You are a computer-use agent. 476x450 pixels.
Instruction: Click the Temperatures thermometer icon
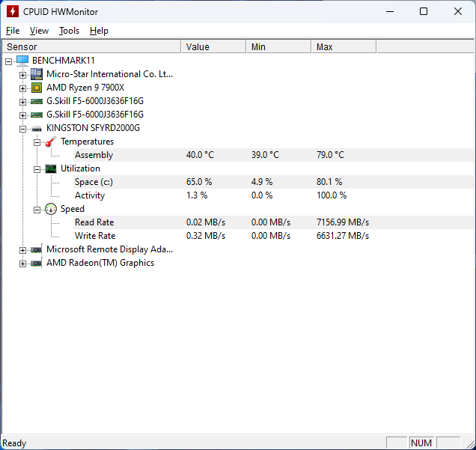pos(51,142)
